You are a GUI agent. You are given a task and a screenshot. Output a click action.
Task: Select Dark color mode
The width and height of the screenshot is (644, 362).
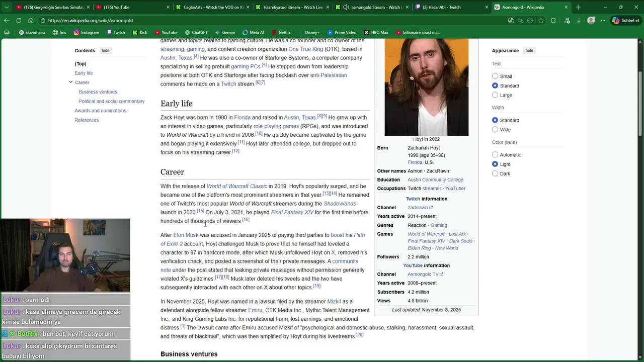tap(495, 173)
